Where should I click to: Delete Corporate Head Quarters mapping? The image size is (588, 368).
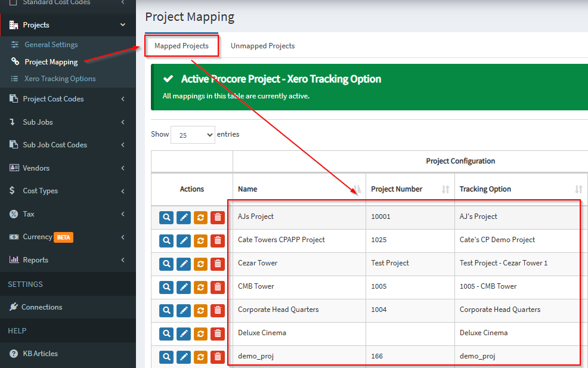(x=218, y=311)
